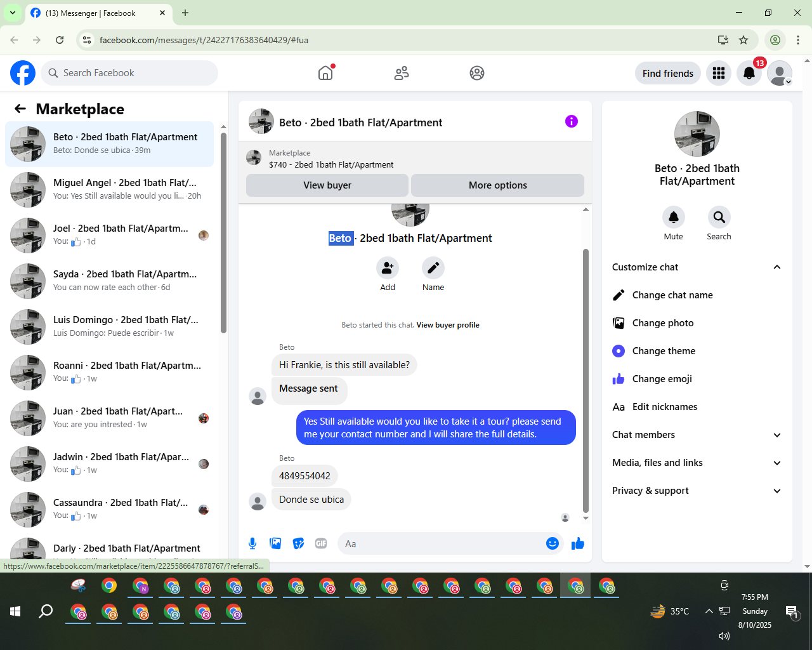Image resolution: width=812 pixels, height=650 pixels.
Task: Open a new Chrome tab
Action: pyautogui.click(x=185, y=13)
